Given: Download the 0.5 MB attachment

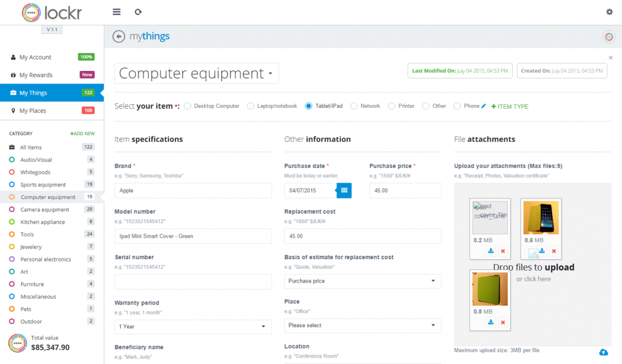Looking at the screenshot, I should [491, 322].
